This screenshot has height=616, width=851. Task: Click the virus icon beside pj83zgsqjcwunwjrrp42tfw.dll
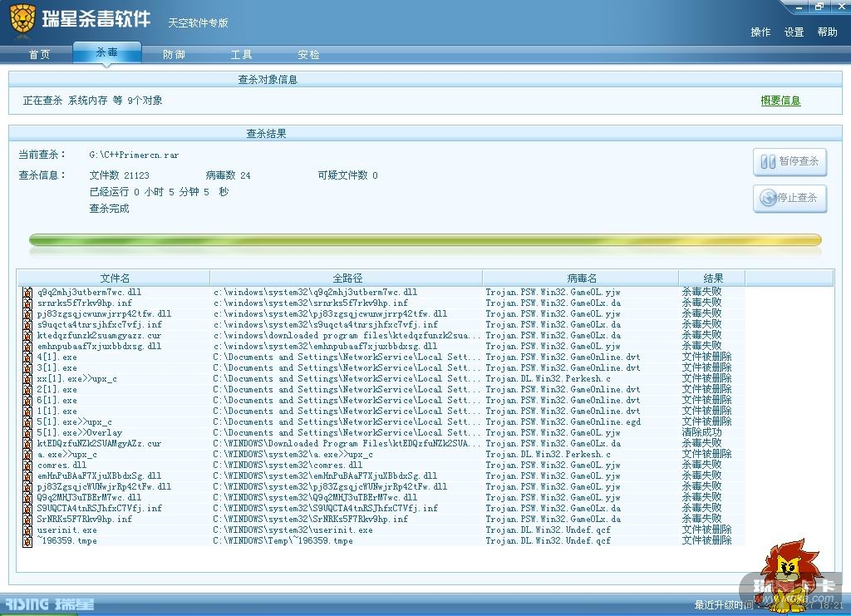(x=27, y=314)
